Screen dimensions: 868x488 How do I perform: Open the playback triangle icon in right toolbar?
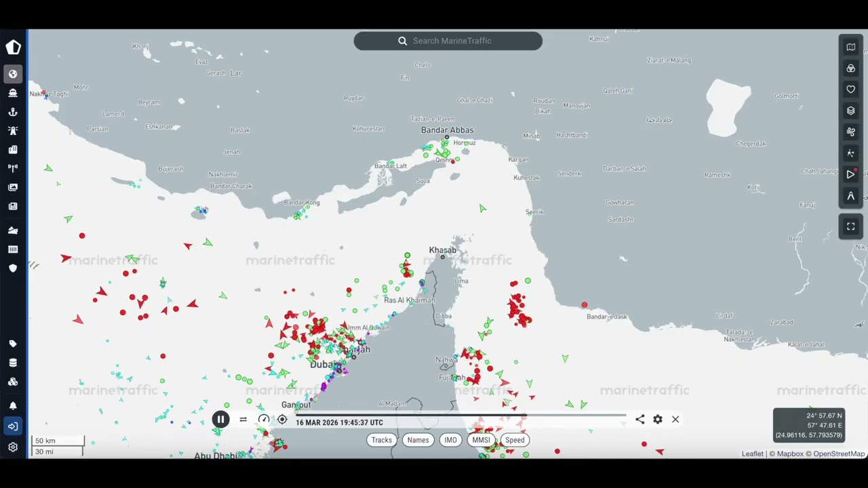point(851,174)
